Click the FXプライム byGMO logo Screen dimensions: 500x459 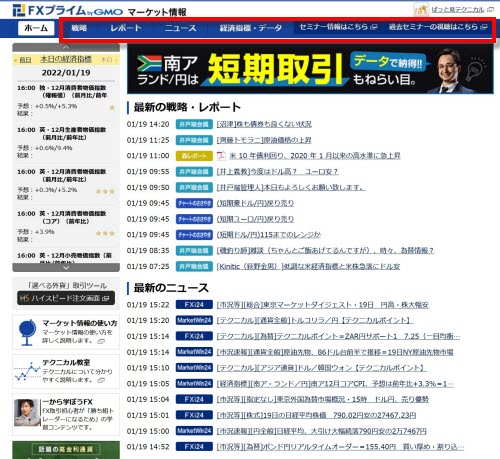pos(67,11)
